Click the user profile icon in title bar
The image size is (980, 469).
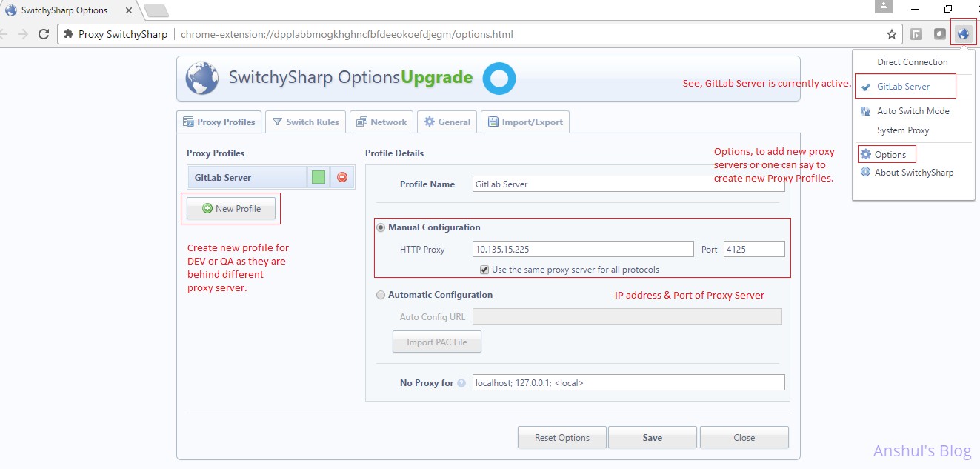883,7
